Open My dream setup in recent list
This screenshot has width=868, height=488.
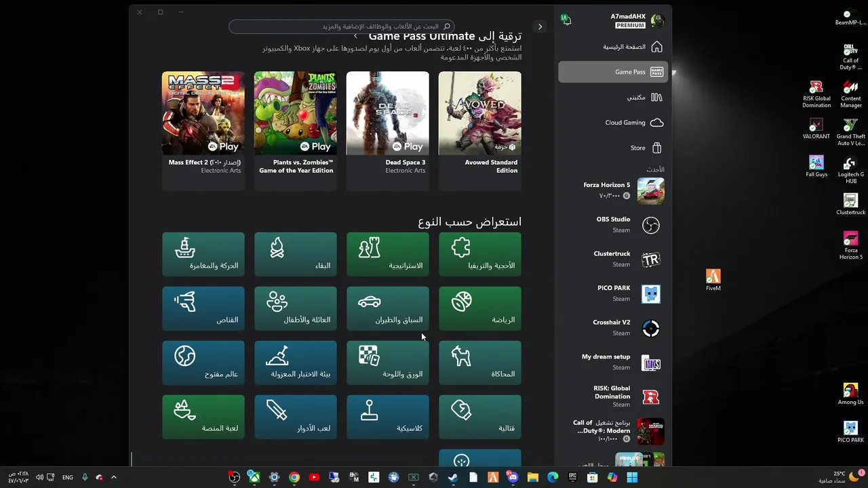[x=613, y=362]
